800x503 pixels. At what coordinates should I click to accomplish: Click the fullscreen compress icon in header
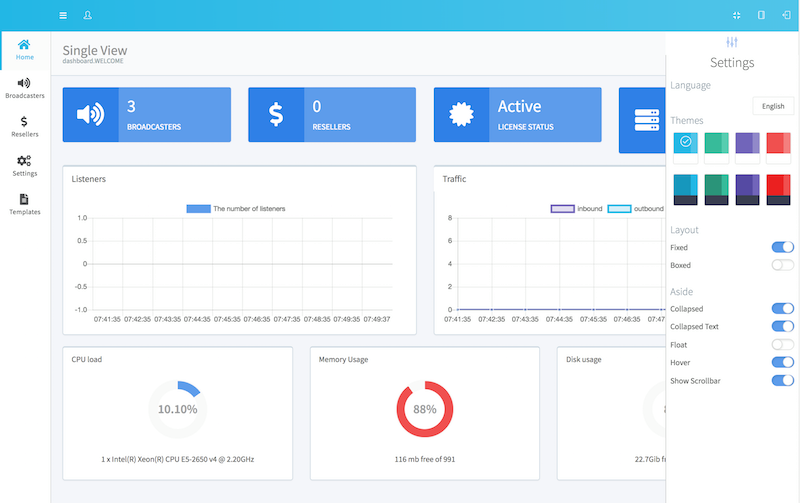click(x=736, y=15)
